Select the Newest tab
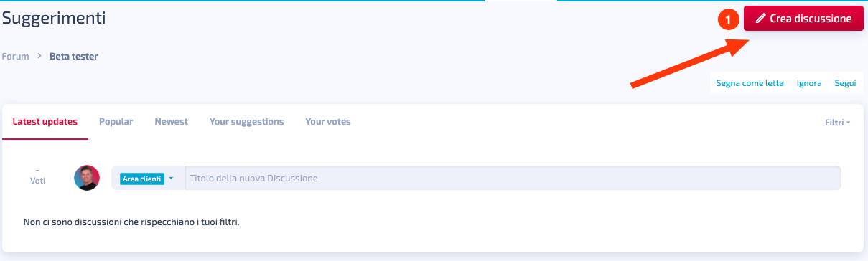Image resolution: width=868 pixels, height=261 pixels. 172,122
